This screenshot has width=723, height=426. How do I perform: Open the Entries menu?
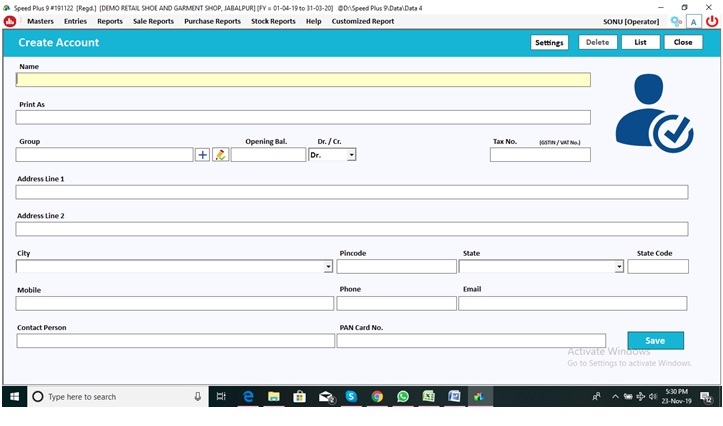tap(75, 21)
